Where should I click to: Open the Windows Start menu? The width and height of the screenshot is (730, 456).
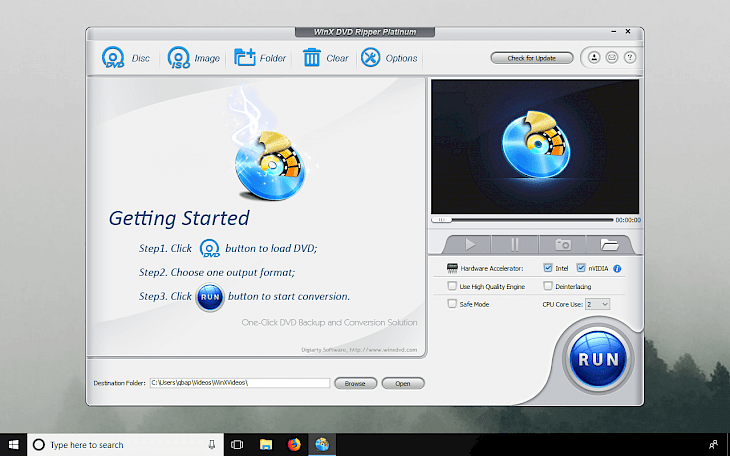tap(14, 445)
